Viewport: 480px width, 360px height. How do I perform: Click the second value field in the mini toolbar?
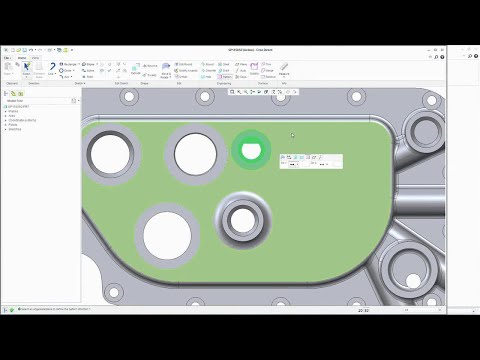337,164
